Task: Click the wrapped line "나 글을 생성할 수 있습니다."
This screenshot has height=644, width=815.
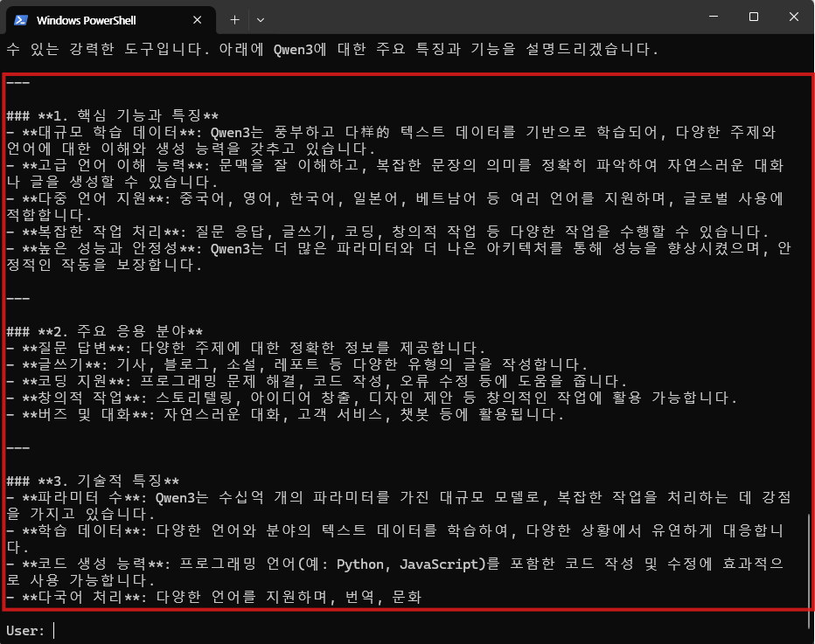Action: [x=112, y=182]
